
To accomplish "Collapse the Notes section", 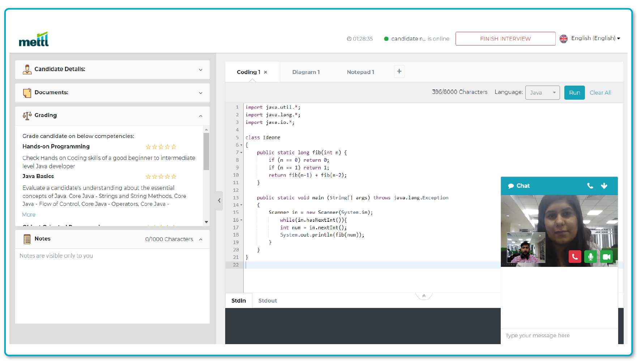I will click(x=201, y=239).
